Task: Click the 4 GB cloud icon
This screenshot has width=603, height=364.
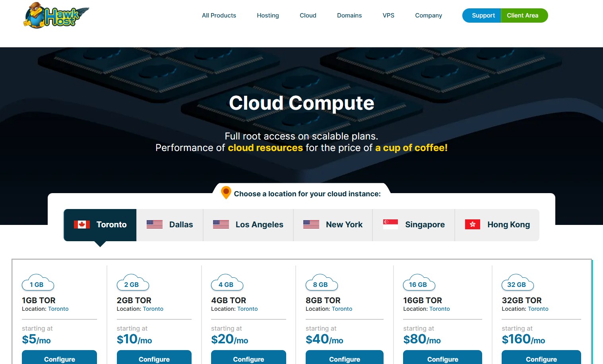Action: (227, 283)
